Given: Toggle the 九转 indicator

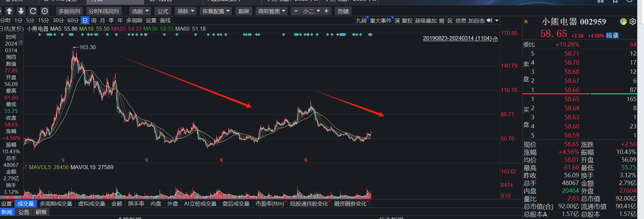Looking at the screenshot, I should click(361, 21).
